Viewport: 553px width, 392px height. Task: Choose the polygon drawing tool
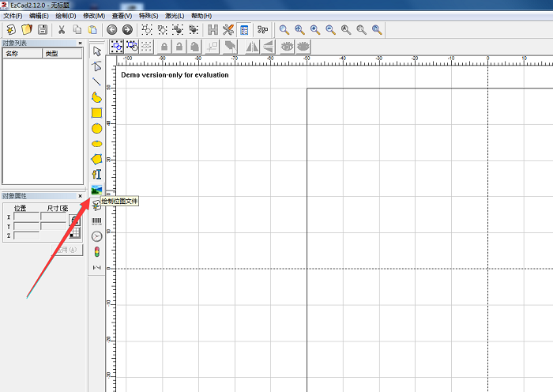(96, 159)
